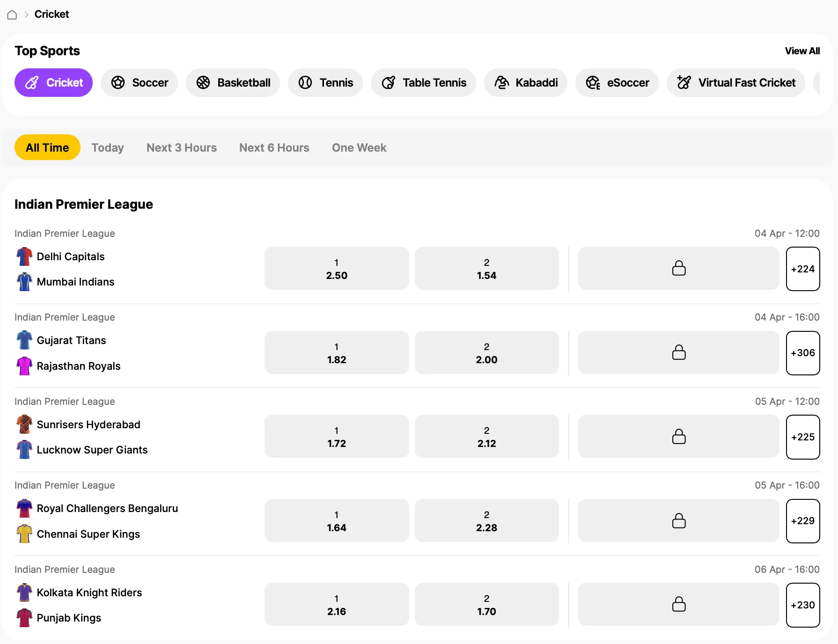Click the home breadcrumb icon
The image size is (838, 644).
[x=12, y=15]
